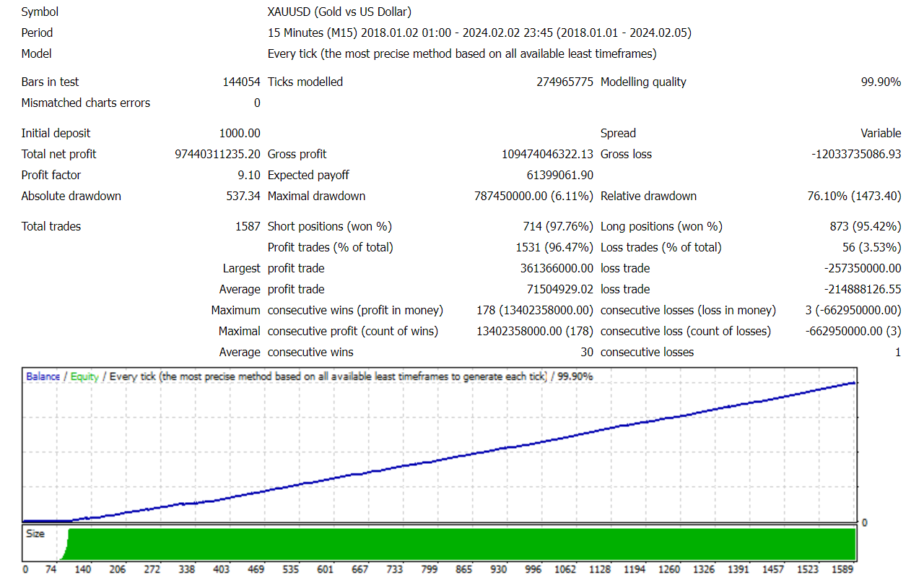This screenshot has width=924, height=578.
Task: Click the Ticks modelled value 274965775
Action: (565, 82)
